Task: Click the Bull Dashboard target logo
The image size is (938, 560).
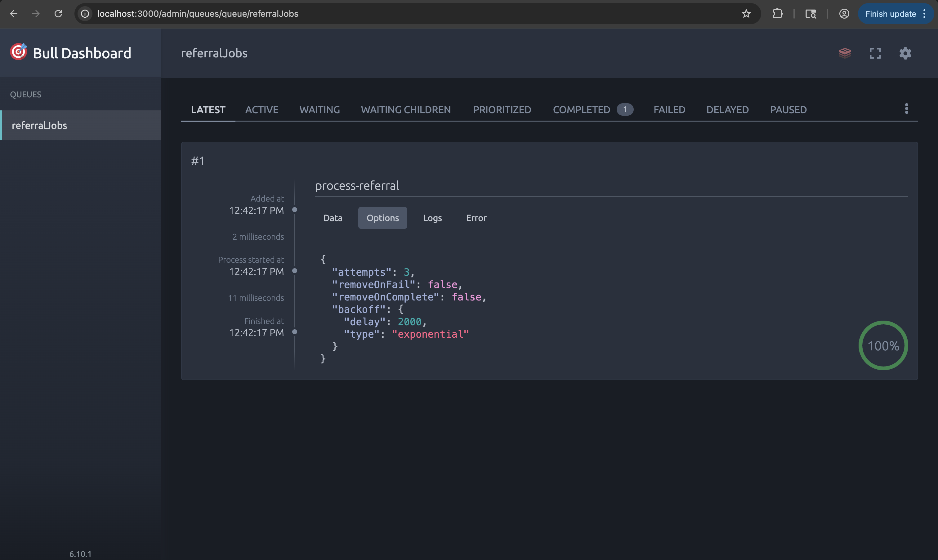Action: [x=19, y=52]
